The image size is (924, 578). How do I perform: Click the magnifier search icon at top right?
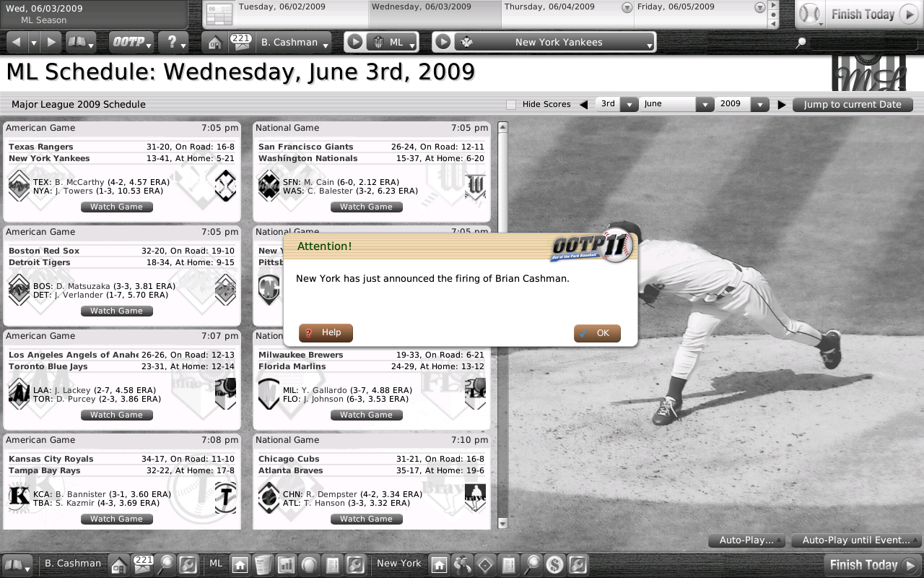coord(801,43)
